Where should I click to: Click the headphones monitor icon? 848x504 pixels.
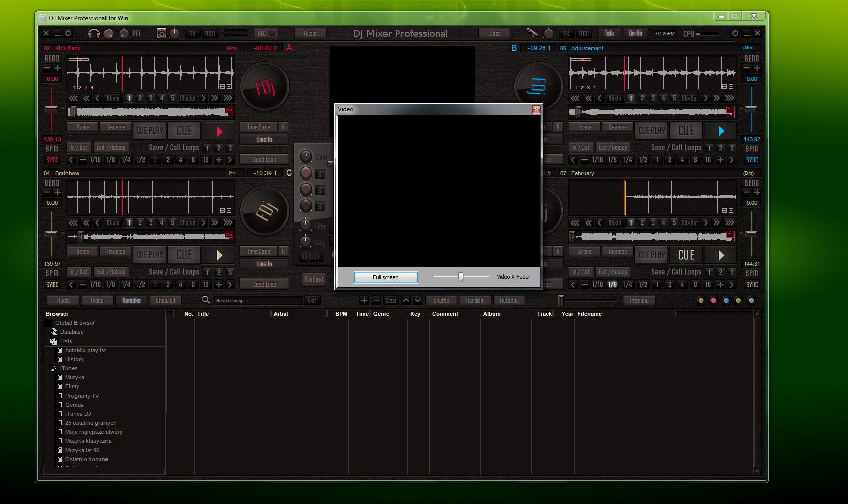click(x=94, y=34)
